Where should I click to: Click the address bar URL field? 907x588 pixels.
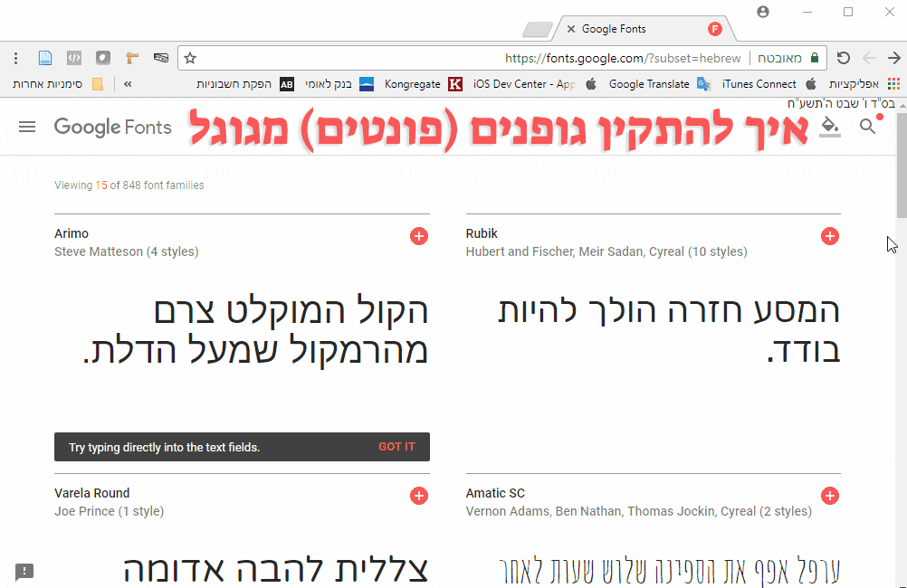click(625, 57)
